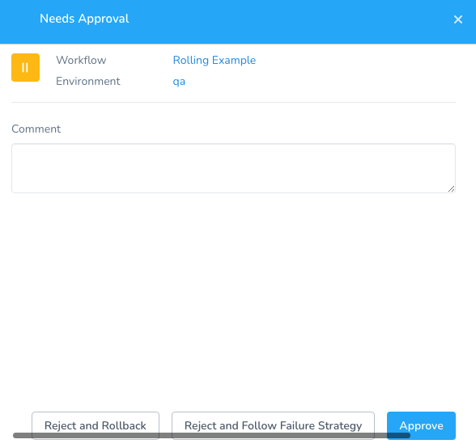The image size is (476, 448).
Task: Click the divider line under Environment
Action: (233, 102)
